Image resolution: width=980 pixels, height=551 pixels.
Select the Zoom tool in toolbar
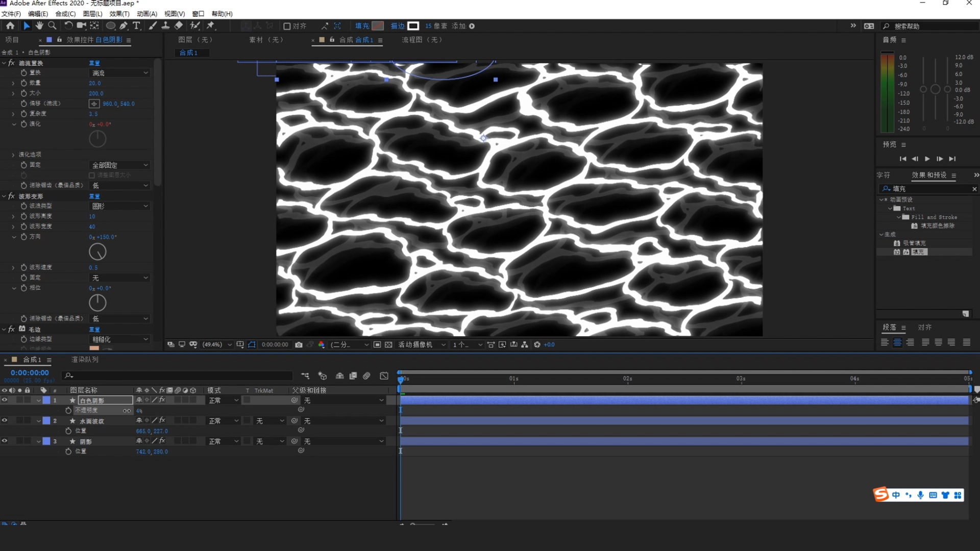coord(52,26)
